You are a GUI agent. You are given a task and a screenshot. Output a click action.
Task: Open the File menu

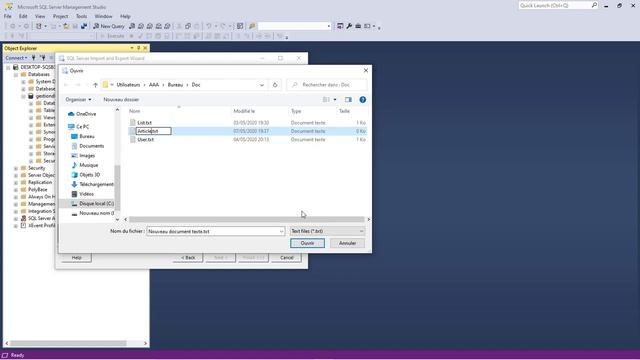(x=8, y=16)
